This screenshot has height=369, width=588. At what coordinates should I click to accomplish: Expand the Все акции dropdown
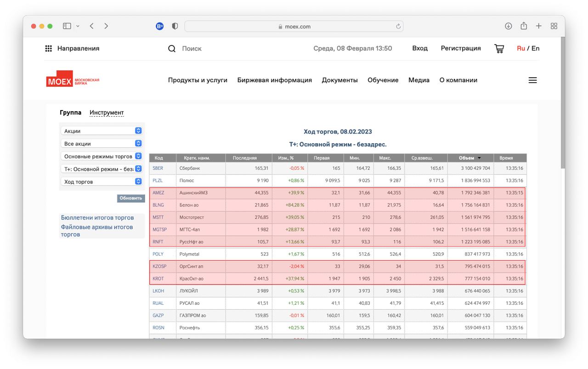pyautogui.click(x=102, y=144)
